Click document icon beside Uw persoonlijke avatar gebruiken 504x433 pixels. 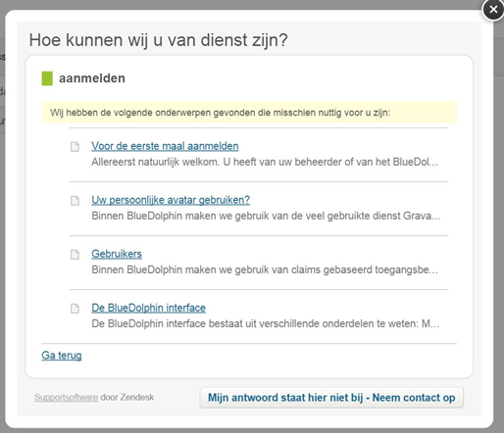tap(75, 201)
